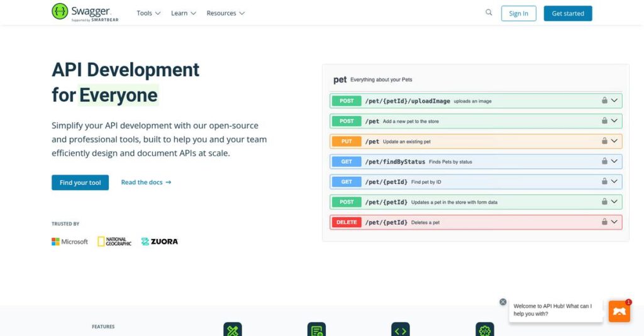Viewport: 644px width, 336px height.
Task: Open the orange chat widget icon
Action: tap(619, 311)
